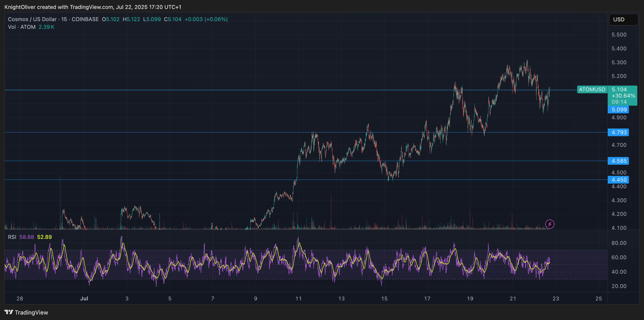Click the purple lightning bolt icon
644x320 pixels.
click(x=549, y=224)
